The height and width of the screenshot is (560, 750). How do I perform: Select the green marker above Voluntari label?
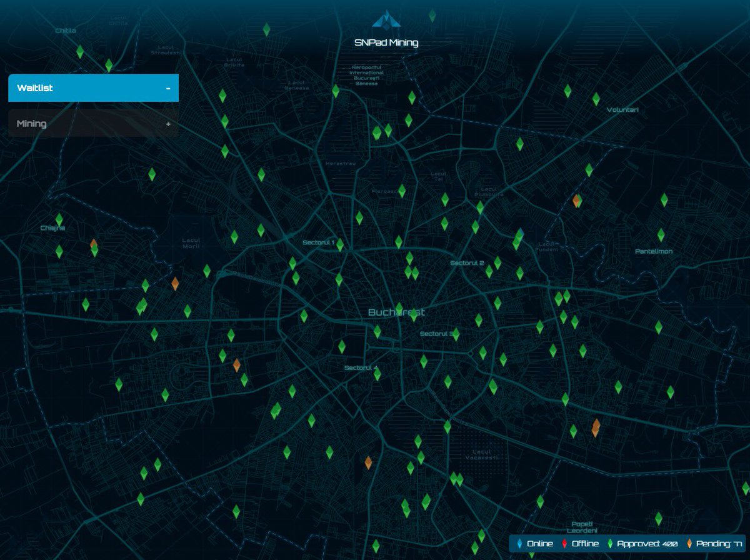(x=596, y=99)
